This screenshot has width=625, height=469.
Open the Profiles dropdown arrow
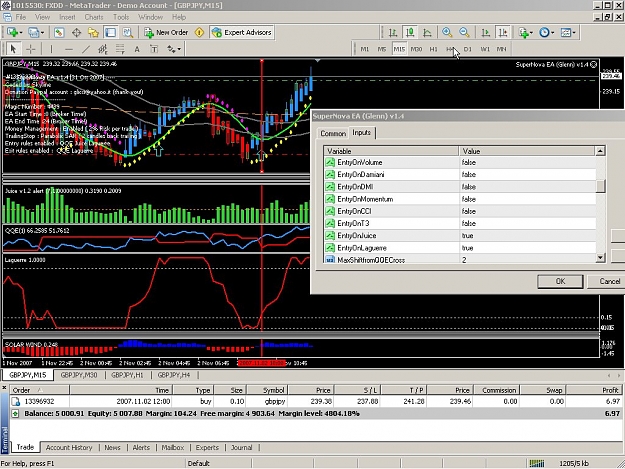point(42,33)
